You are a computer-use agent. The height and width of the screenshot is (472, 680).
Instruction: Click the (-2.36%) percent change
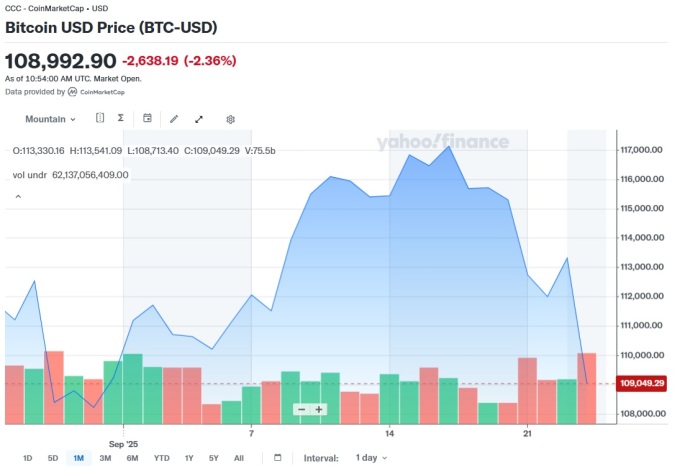(210, 61)
